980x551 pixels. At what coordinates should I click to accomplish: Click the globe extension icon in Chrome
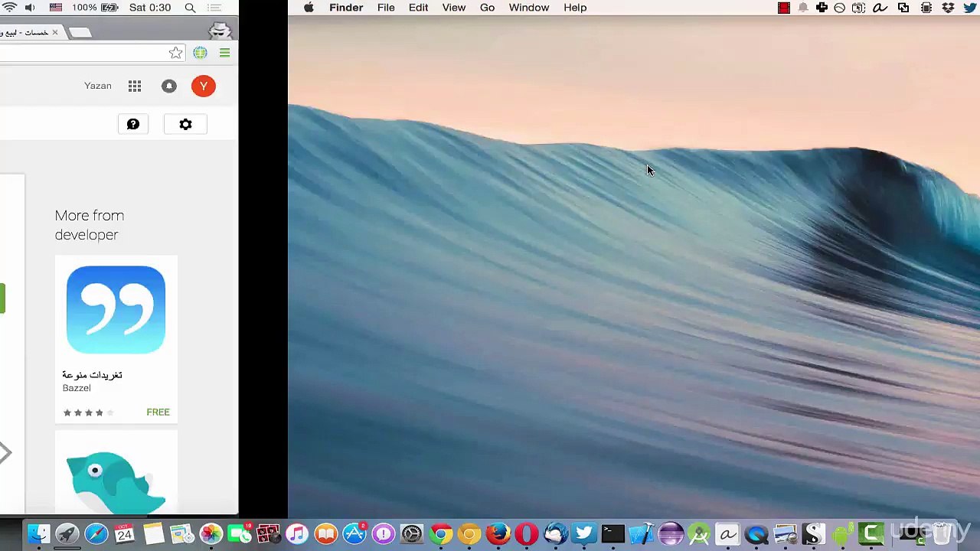coord(200,53)
